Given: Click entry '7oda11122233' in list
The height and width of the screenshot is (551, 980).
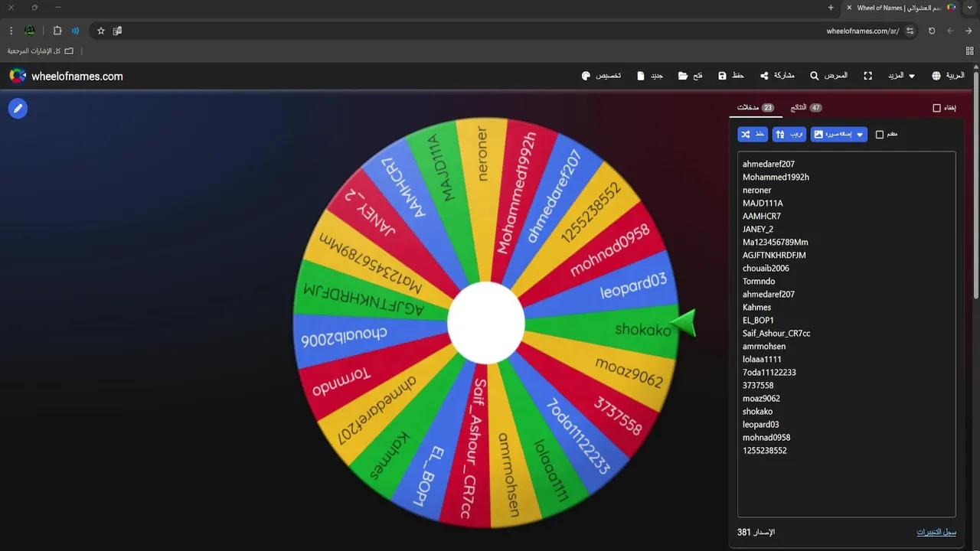Looking at the screenshot, I should tap(769, 373).
